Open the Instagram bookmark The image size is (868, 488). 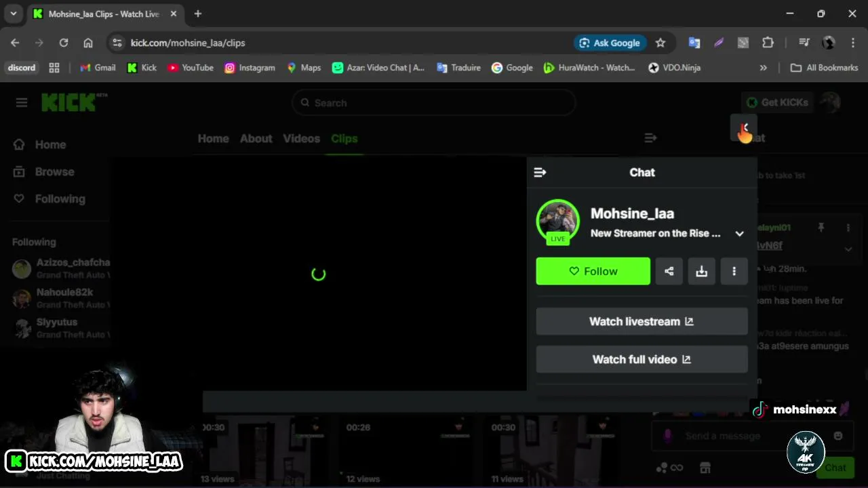[x=250, y=68]
